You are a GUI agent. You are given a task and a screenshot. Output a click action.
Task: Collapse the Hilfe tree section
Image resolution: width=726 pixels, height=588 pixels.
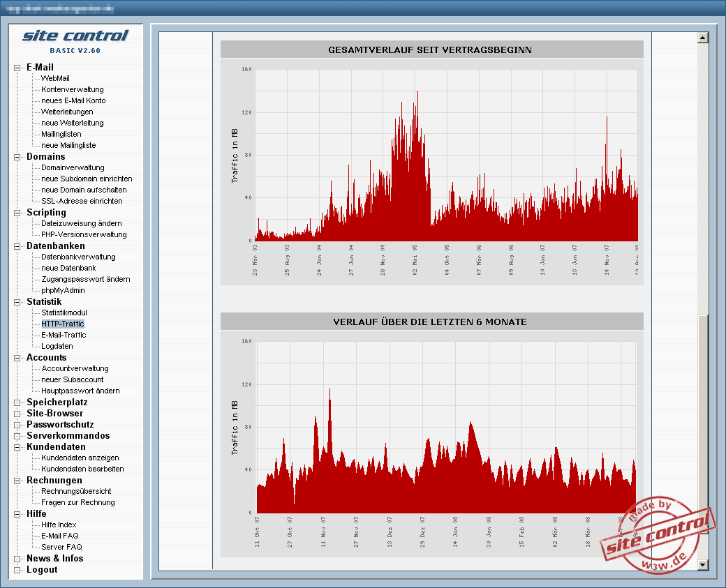pyautogui.click(x=17, y=515)
